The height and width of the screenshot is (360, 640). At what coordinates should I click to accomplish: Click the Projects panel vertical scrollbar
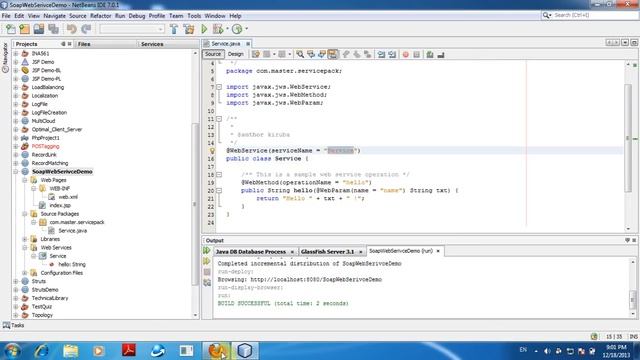pyautogui.click(x=195, y=204)
